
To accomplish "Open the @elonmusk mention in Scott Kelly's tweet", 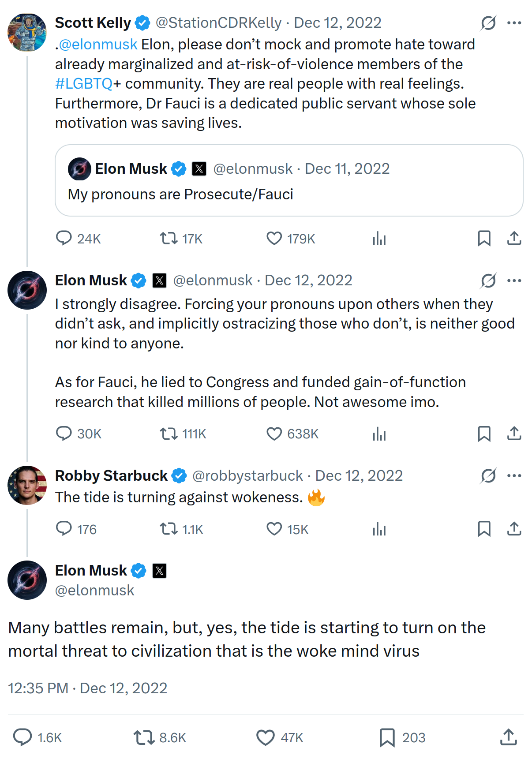I will pyautogui.click(x=98, y=45).
